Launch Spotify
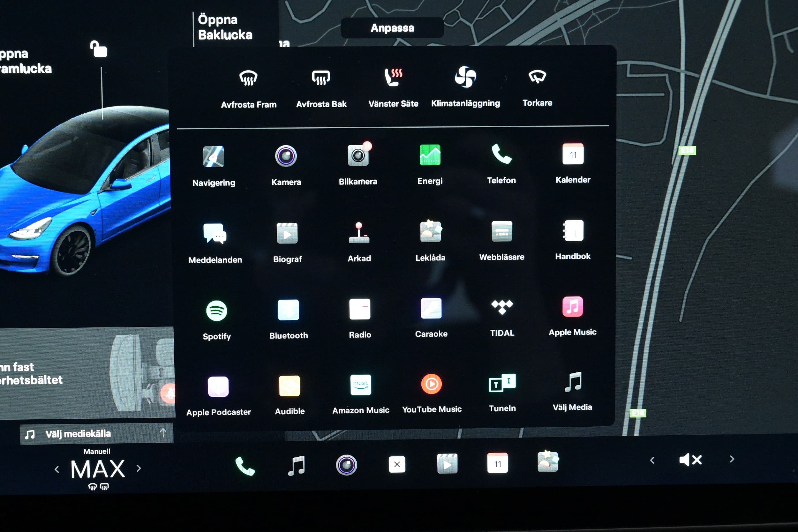 [217, 320]
